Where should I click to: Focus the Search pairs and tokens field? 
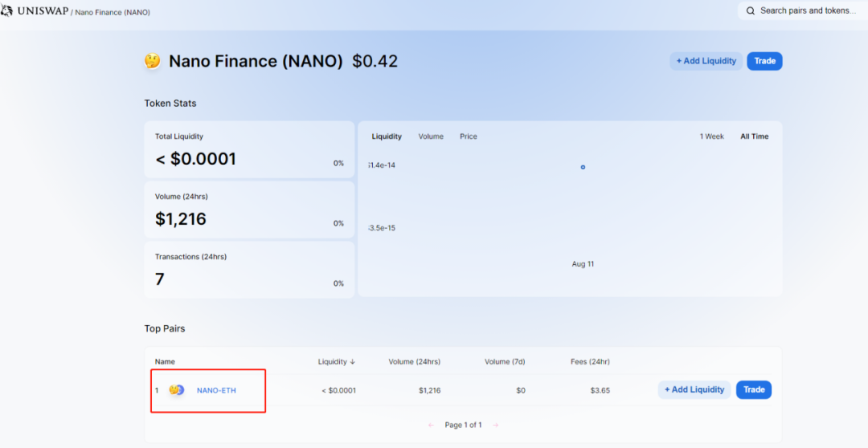803,10
